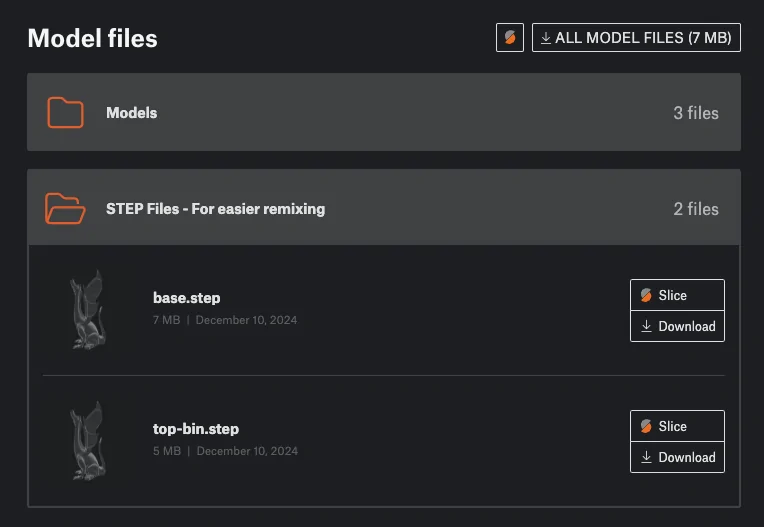Viewport: 764px width, 527px height.
Task: Click the PrusaSlicer icon button beside All Model Files
Action: tap(510, 38)
